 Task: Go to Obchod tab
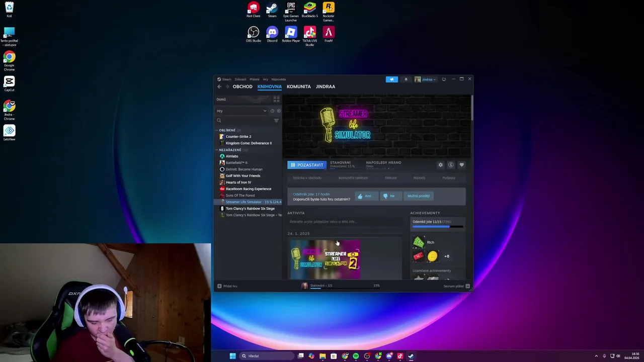pyautogui.click(x=243, y=86)
